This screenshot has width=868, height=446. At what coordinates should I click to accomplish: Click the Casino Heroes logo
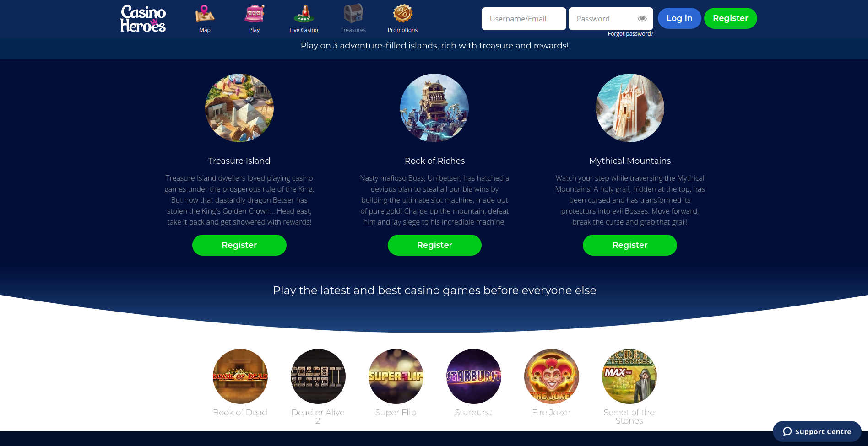pos(143,19)
